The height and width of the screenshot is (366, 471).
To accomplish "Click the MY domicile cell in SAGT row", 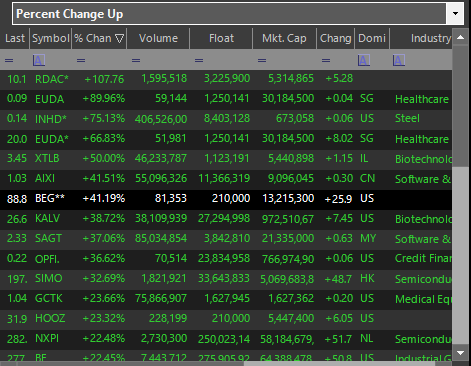I will click(368, 238).
